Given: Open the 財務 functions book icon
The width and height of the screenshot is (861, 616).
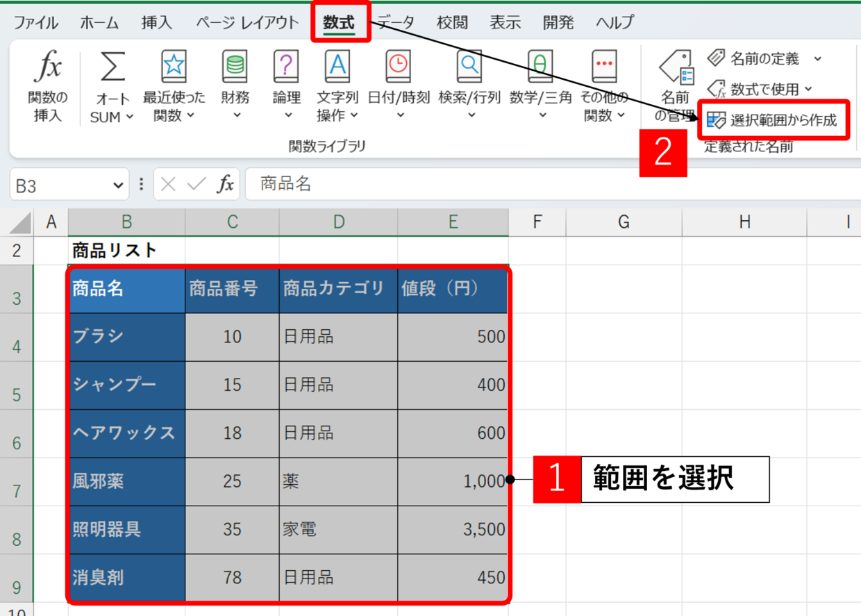Looking at the screenshot, I should pyautogui.click(x=235, y=67).
